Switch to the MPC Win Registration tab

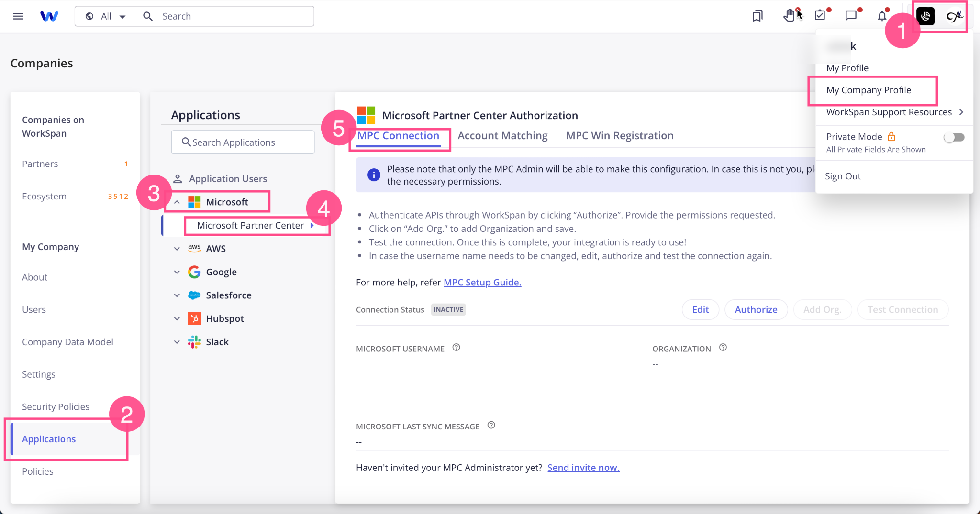click(x=620, y=136)
